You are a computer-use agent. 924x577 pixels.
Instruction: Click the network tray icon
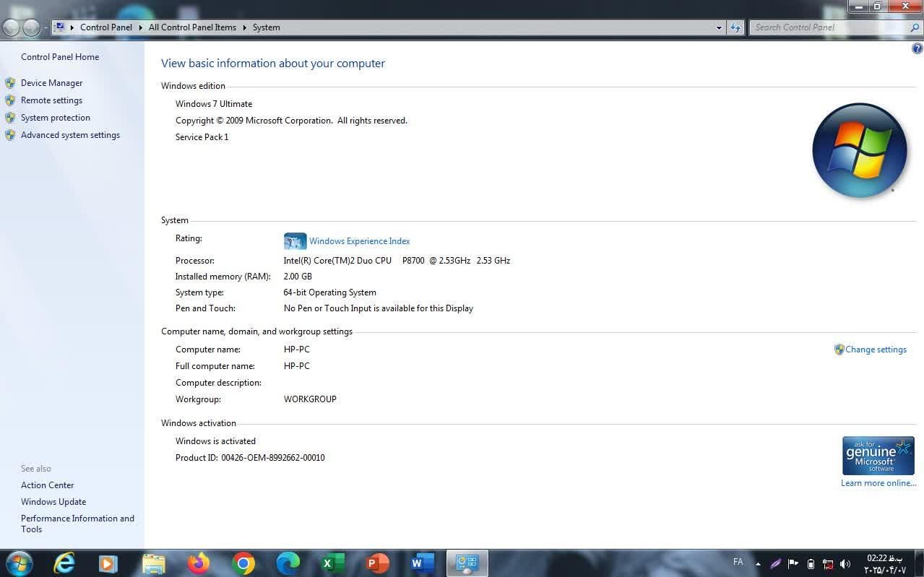[828, 564]
